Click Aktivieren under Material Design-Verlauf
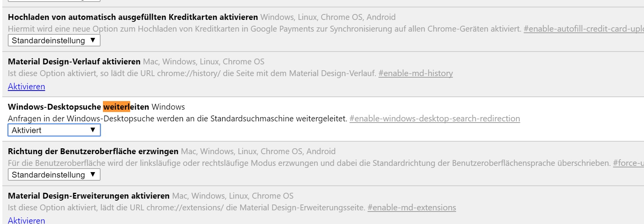 (x=27, y=87)
